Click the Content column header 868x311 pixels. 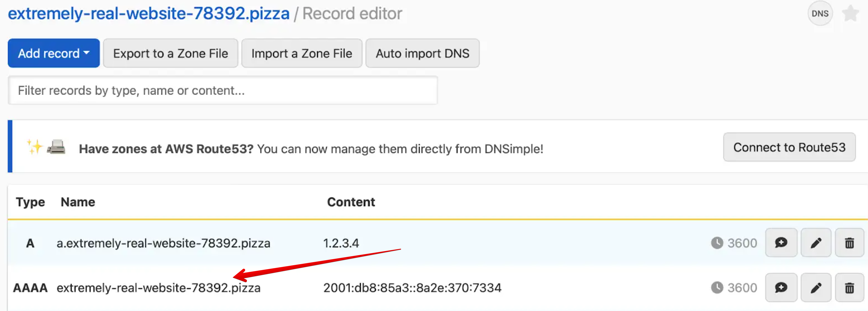[351, 202]
